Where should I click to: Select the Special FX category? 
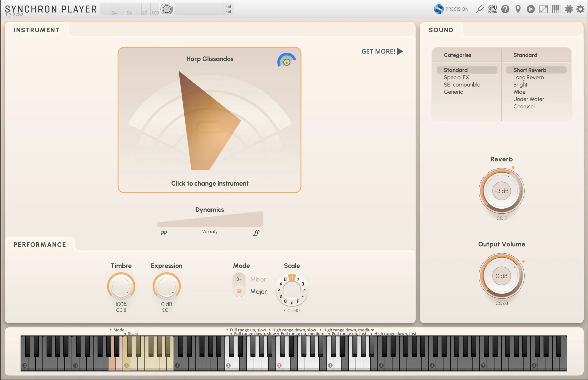(456, 78)
